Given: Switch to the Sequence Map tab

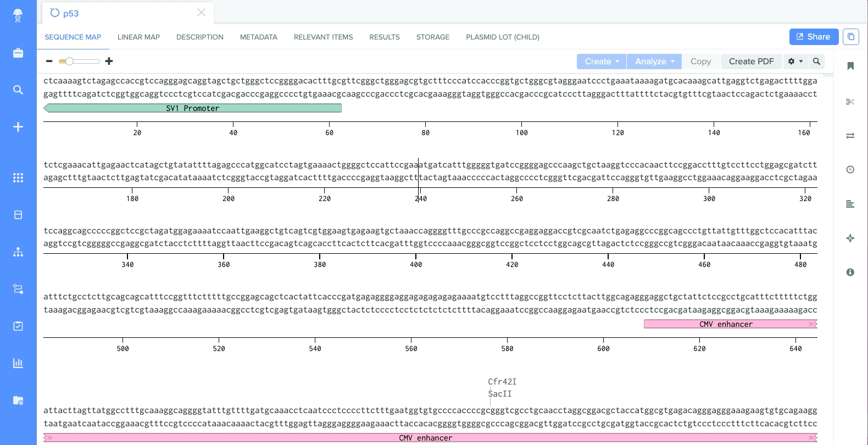Looking at the screenshot, I should (x=73, y=37).
